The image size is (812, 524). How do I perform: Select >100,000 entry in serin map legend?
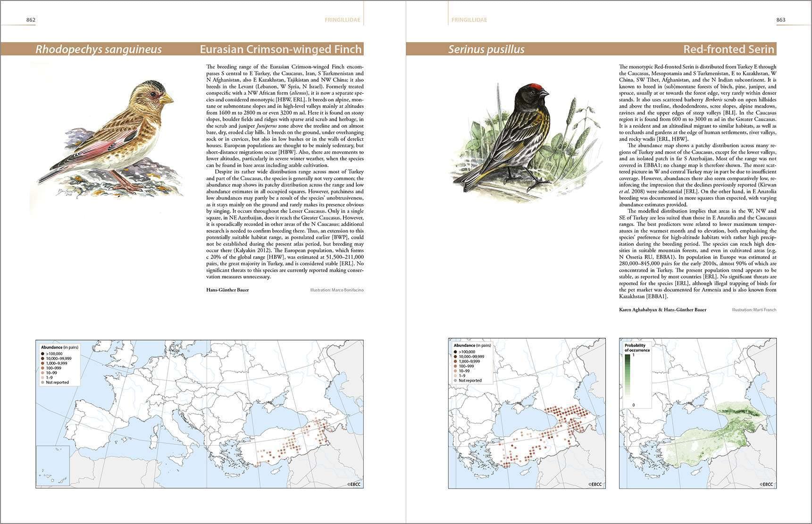pyautogui.click(x=465, y=352)
